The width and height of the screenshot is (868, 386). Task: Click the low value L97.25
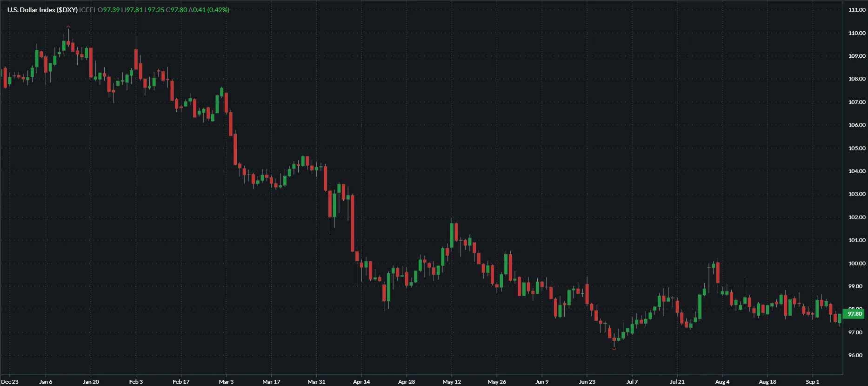click(154, 10)
